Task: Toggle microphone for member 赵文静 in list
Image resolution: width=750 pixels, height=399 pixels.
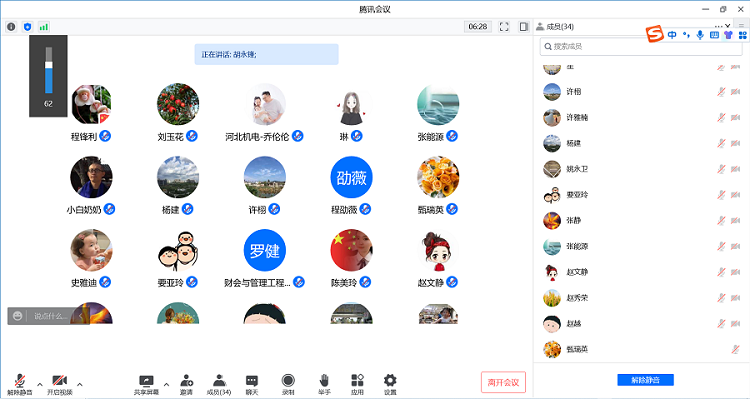Action: pos(721,273)
